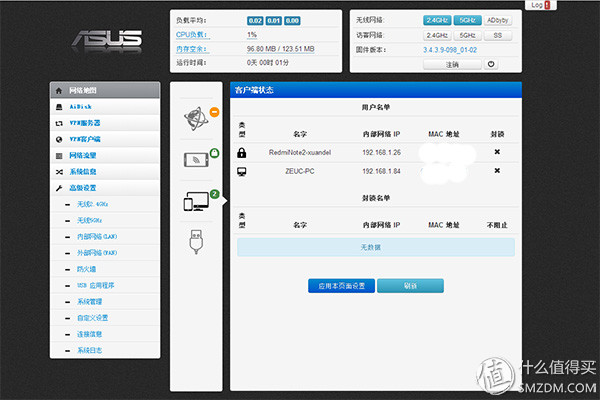Click the memory value 96.80 MB / 123.51 MB

pyautogui.click(x=280, y=49)
